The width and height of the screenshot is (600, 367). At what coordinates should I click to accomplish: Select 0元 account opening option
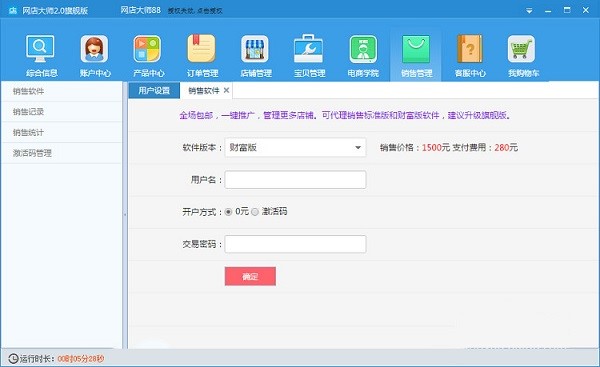click(228, 212)
